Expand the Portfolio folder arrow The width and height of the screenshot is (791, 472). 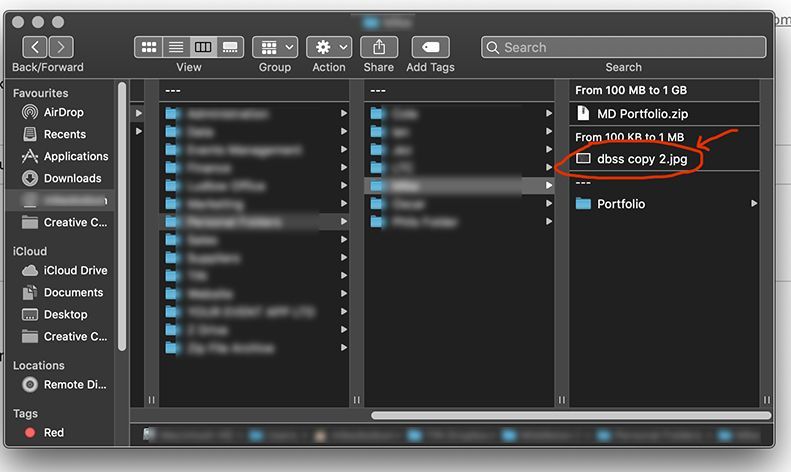[754, 204]
